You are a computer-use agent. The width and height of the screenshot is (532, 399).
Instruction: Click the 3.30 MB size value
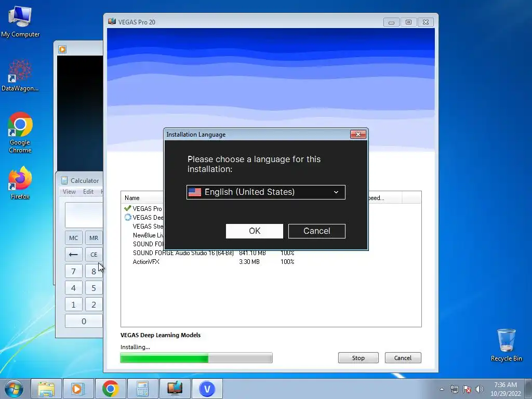tap(249, 262)
